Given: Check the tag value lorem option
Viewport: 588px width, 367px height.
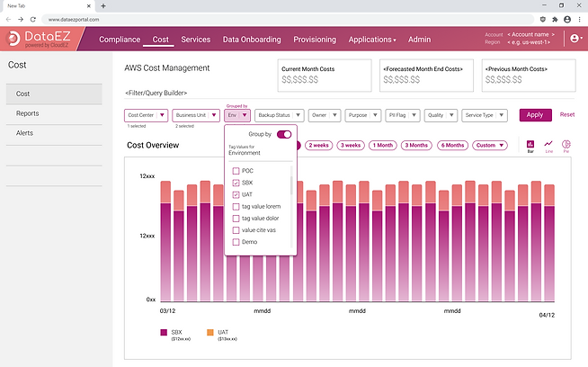Looking at the screenshot, I should point(236,207).
